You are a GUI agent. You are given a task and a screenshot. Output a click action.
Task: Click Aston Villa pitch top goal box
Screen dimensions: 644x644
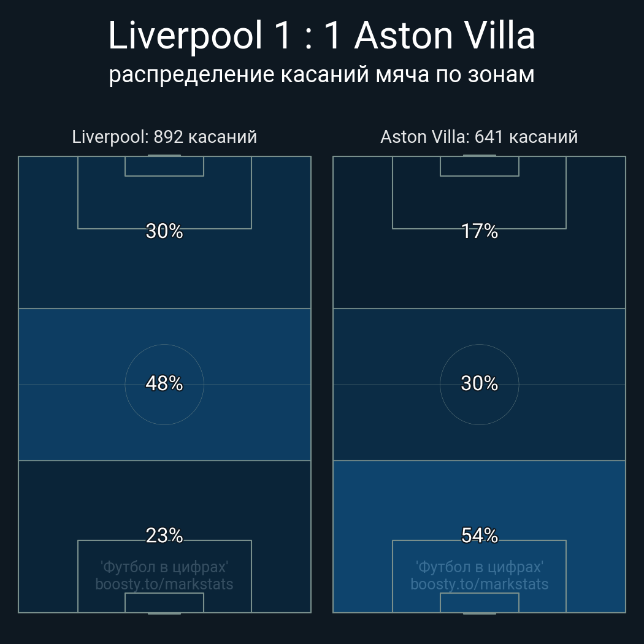479,167
